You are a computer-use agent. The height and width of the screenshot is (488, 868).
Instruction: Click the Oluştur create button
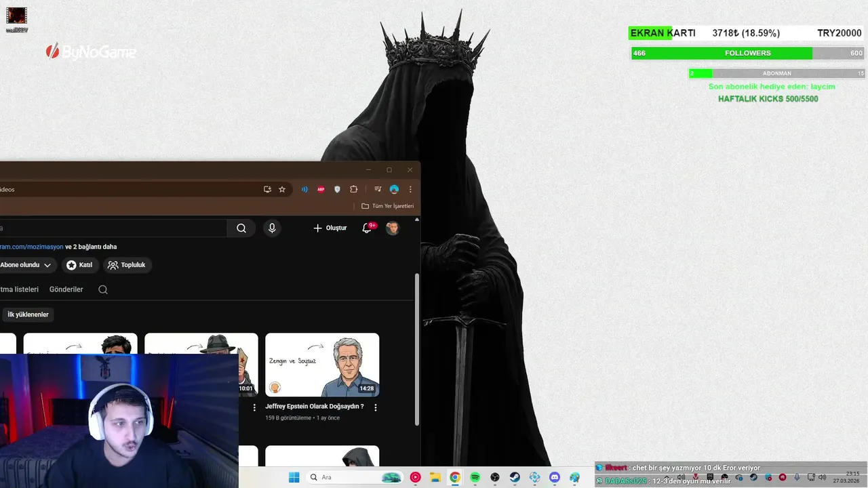pos(330,228)
